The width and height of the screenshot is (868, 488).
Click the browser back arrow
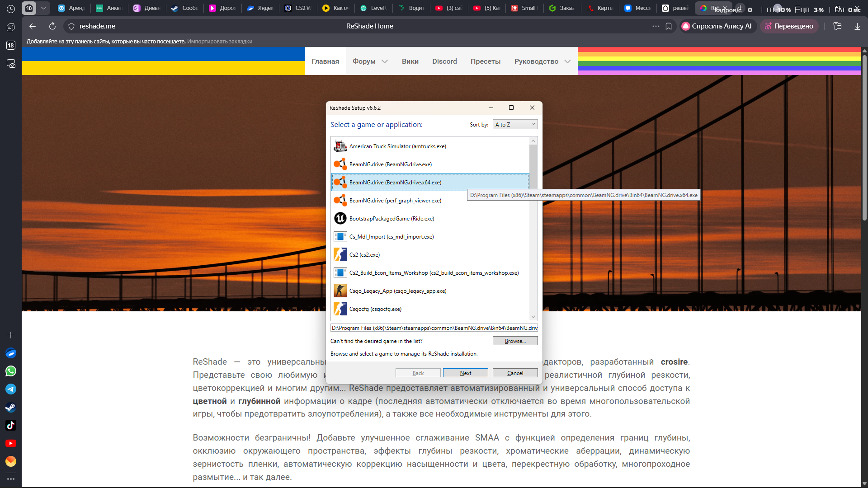[x=33, y=26]
